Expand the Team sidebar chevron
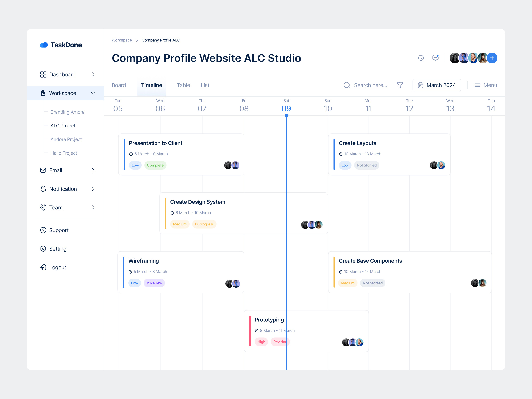Image resolution: width=532 pixels, height=399 pixels. tap(93, 207)
